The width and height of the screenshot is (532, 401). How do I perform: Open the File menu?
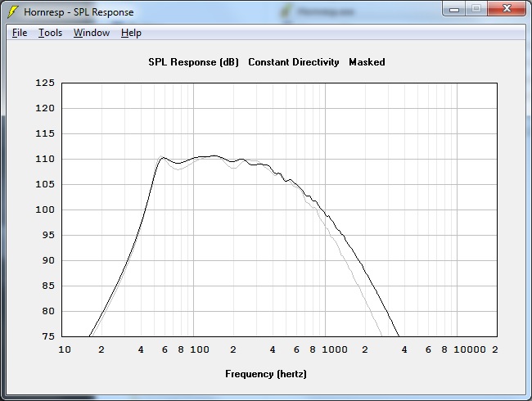(20, 33)
